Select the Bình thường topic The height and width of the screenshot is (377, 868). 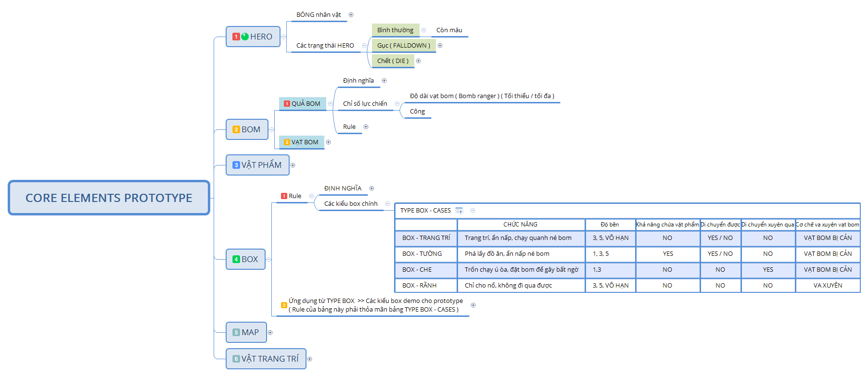coord(395,30)
